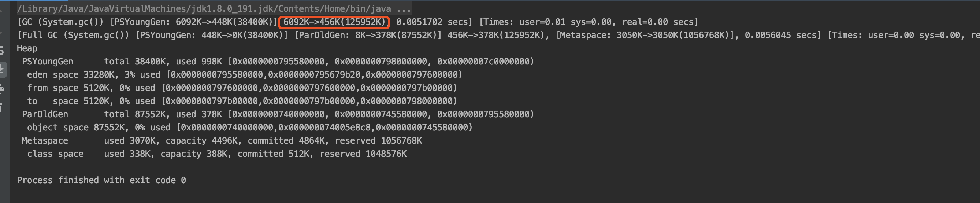Click the java command path line
This screenshot has height=203, width=980.
[x=213, y=9]
